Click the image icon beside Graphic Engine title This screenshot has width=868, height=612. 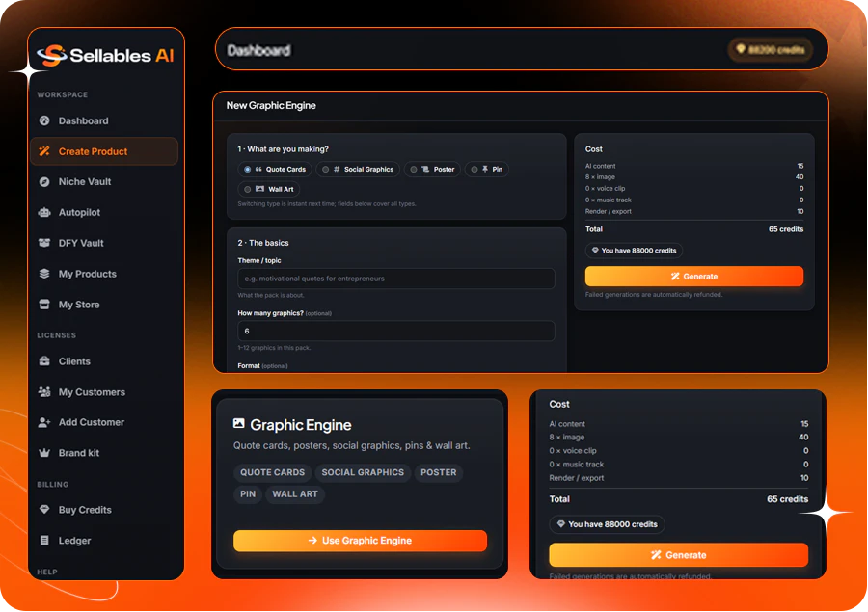pos(238,423)
